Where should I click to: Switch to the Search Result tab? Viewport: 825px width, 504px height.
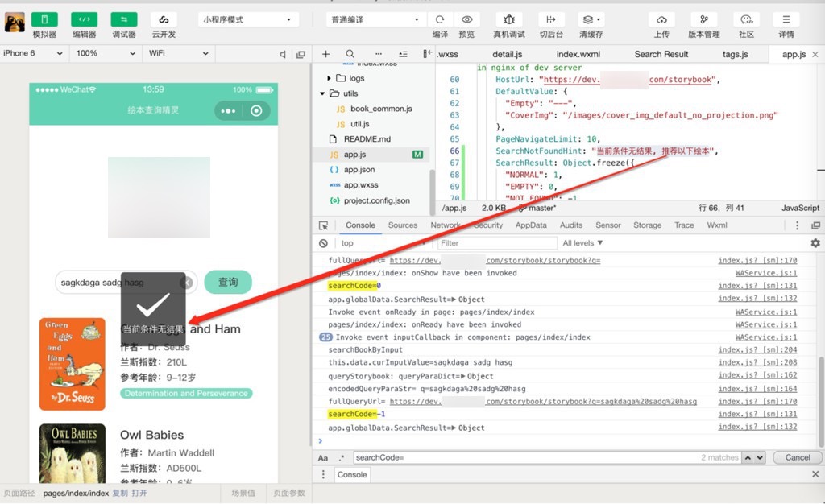[x=661, y=54]
